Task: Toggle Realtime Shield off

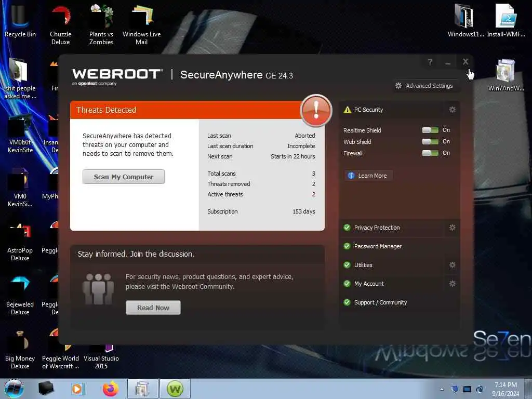Action: pos(430,130)
